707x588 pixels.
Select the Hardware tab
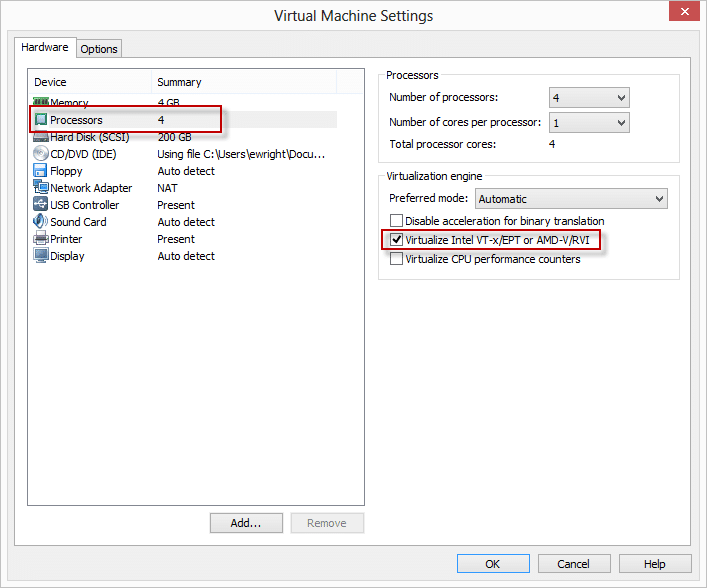[46, 47]
